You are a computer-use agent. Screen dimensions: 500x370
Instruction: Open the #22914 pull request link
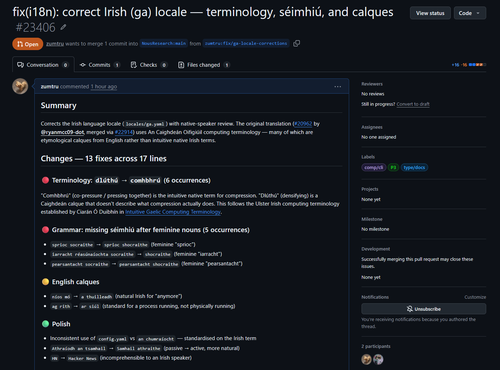pos(124,132)
